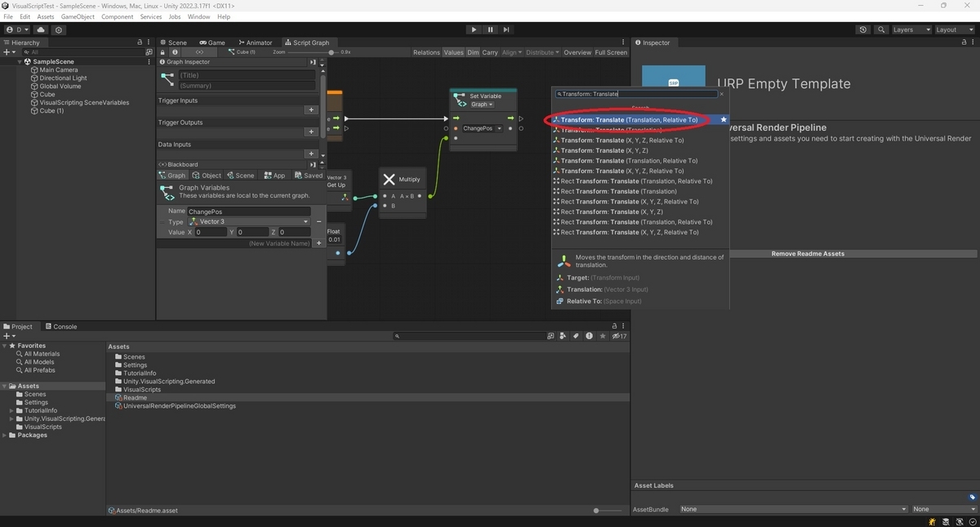Click the Project icon size slider
Viewport: 980px width, 527px height.
pos(607,511)
